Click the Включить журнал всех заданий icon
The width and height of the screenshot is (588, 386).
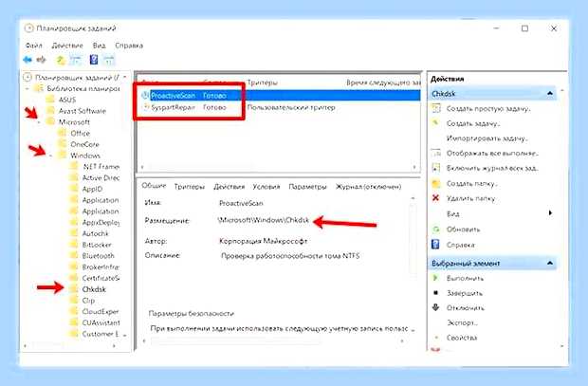435,168
